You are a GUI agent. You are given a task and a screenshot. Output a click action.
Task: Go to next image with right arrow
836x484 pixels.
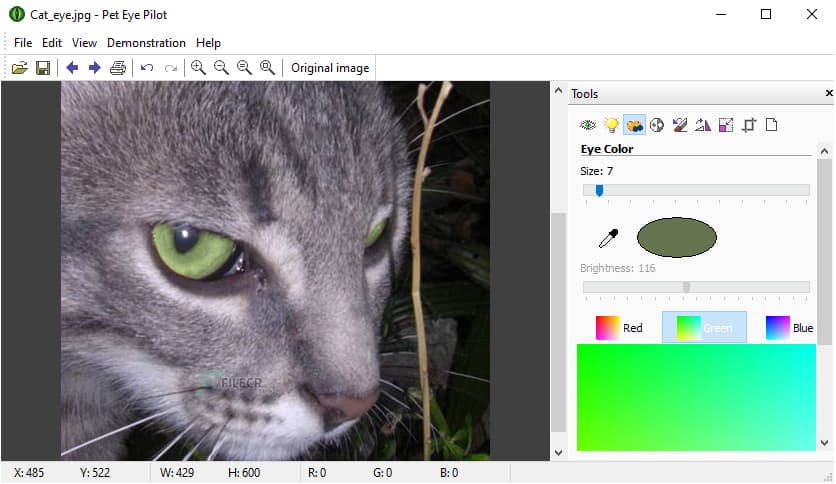[94, 68]
